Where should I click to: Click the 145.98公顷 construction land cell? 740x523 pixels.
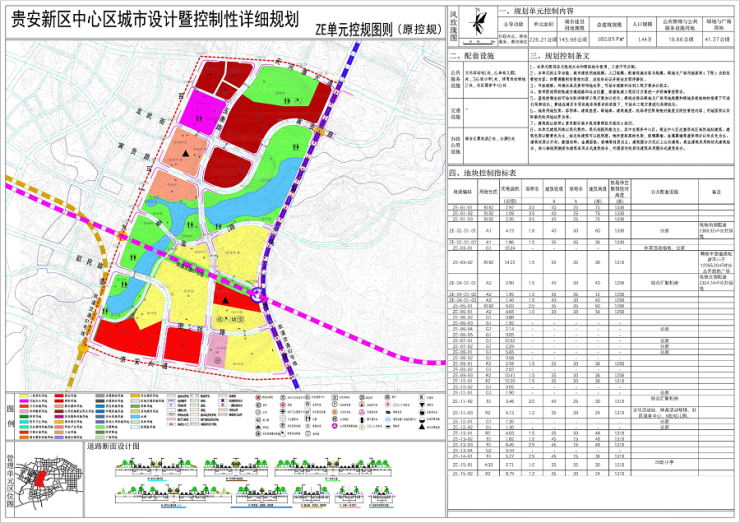573,40
